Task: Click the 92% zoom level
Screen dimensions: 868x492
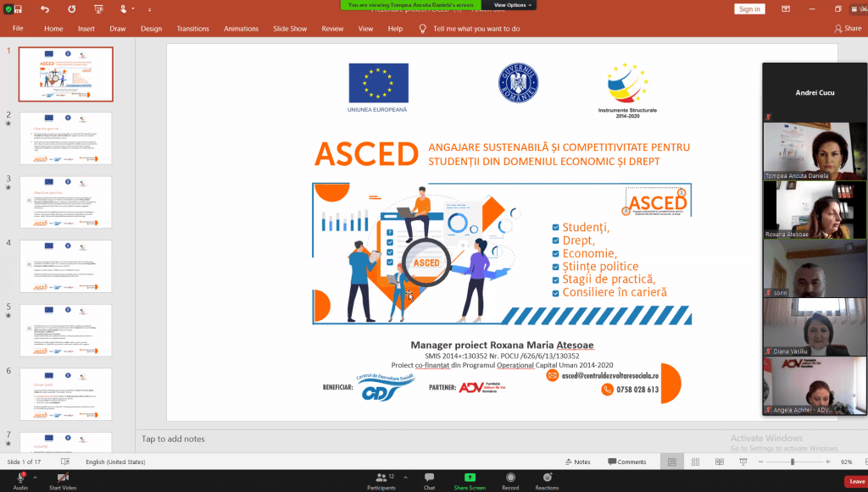Action: coord(846,462)
